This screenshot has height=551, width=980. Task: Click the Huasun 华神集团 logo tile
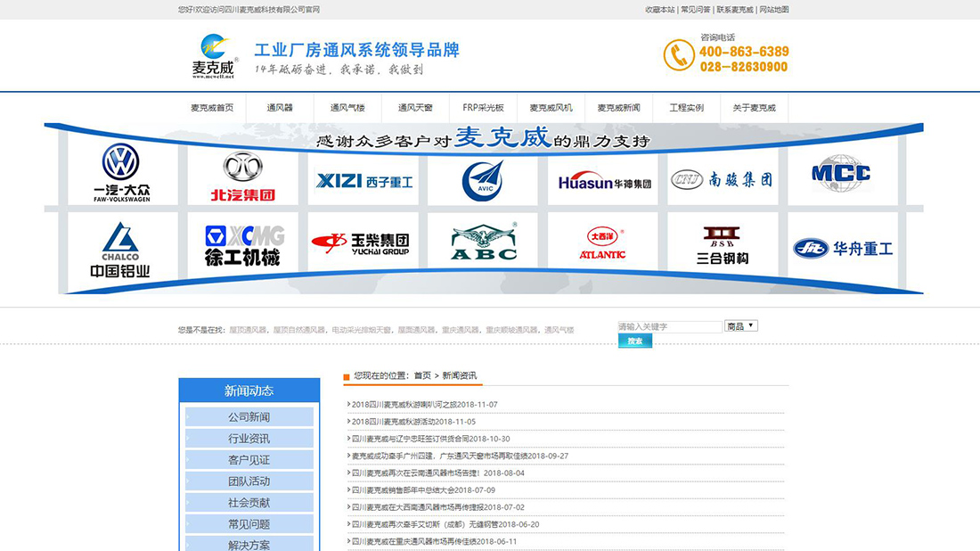[x=602, y=180]
